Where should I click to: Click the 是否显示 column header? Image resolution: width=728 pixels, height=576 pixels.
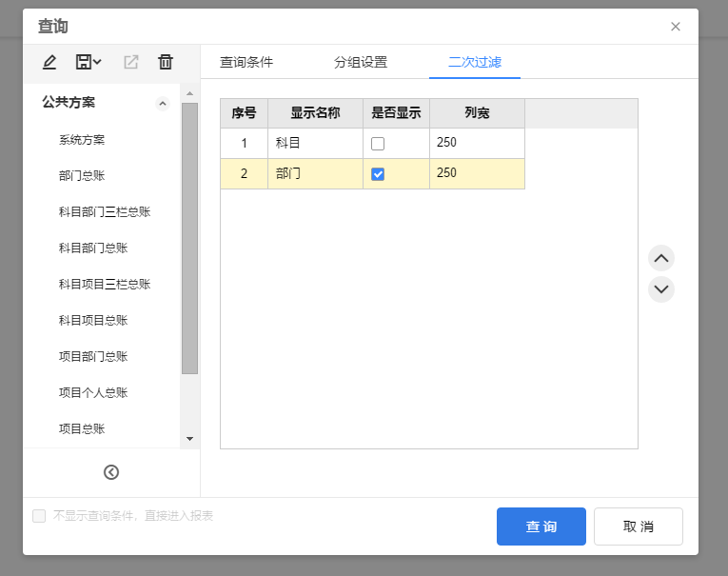coord(396,113)
